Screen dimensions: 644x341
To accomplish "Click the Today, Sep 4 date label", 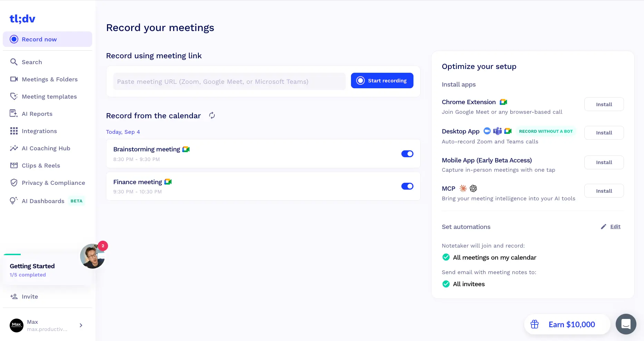I will [123, 132].
